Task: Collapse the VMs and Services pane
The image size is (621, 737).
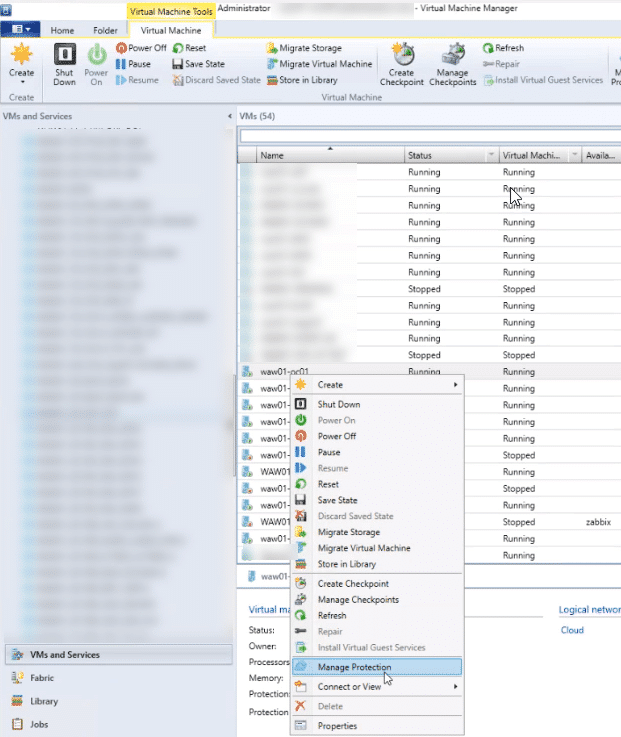Action: pyautogui.click(x=228, y=117)
